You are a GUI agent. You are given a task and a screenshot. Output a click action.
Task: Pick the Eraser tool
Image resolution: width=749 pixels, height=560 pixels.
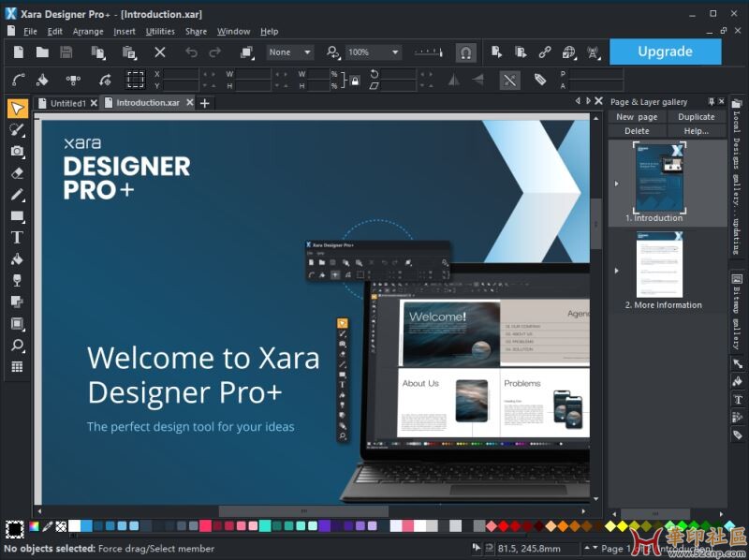[x=17, y=172]
